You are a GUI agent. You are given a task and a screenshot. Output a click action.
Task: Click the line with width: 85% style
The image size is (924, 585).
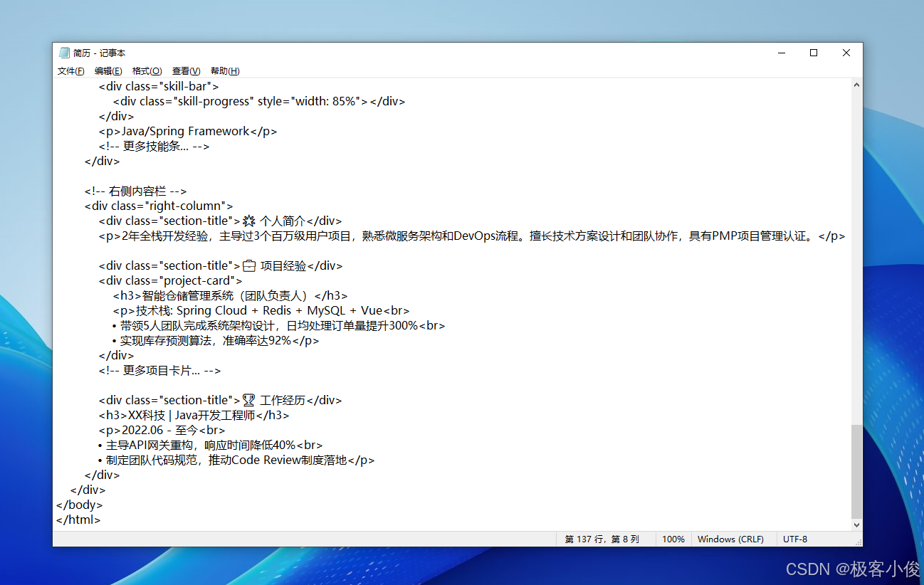[259, 101]
